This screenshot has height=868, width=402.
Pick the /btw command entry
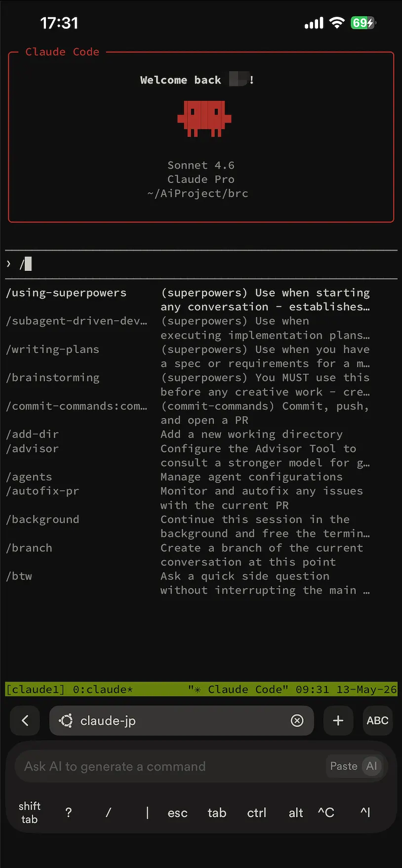(19, 576)
